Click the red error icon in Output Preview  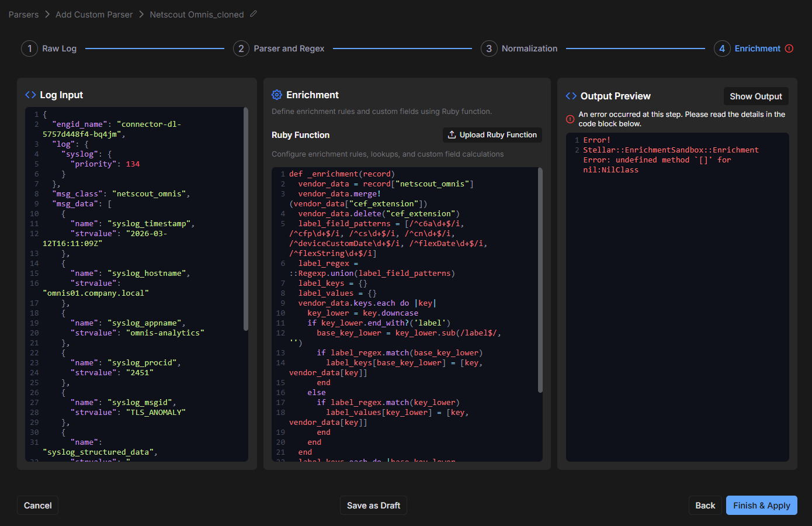point(570,119)
